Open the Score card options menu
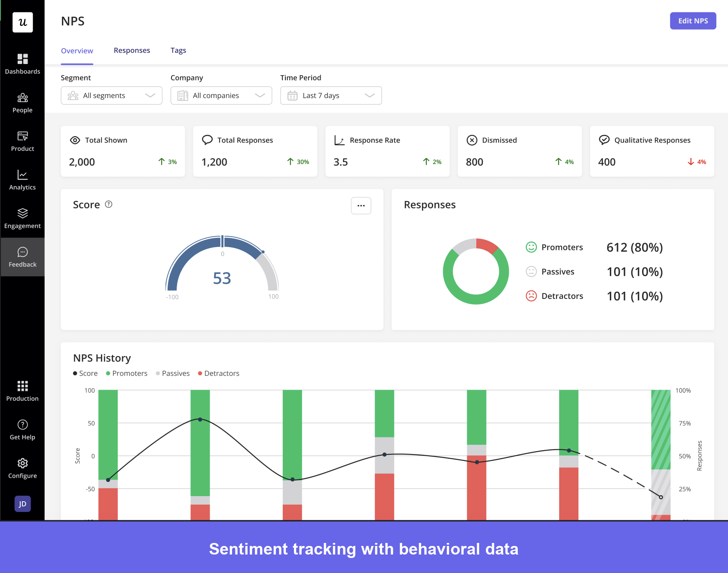The width and height of the screenshot is (728, 573). click(361, 205)
